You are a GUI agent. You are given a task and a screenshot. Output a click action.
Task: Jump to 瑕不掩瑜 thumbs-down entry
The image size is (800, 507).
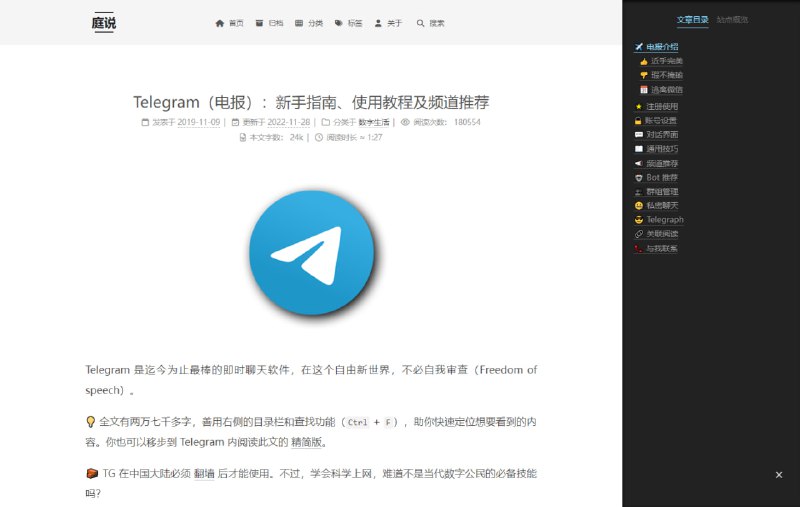click(661, 75)
